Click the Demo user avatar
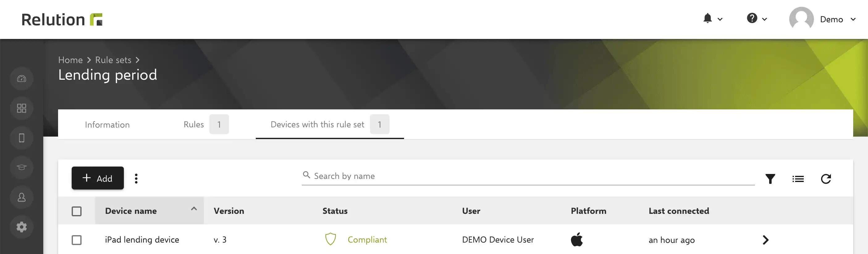The height and width of the screenshot is (254, 868). coord(801,19)
